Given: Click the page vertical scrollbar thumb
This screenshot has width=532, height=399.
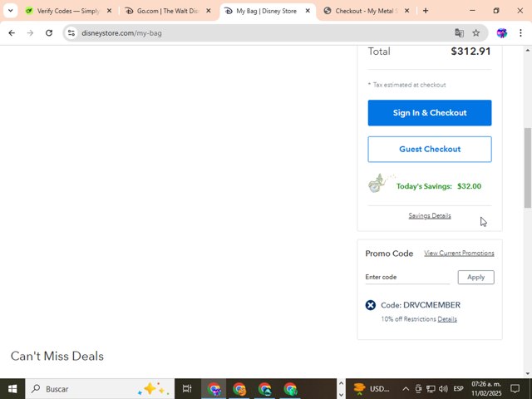Looking at the screenshot, I should (x=528, y=168).
